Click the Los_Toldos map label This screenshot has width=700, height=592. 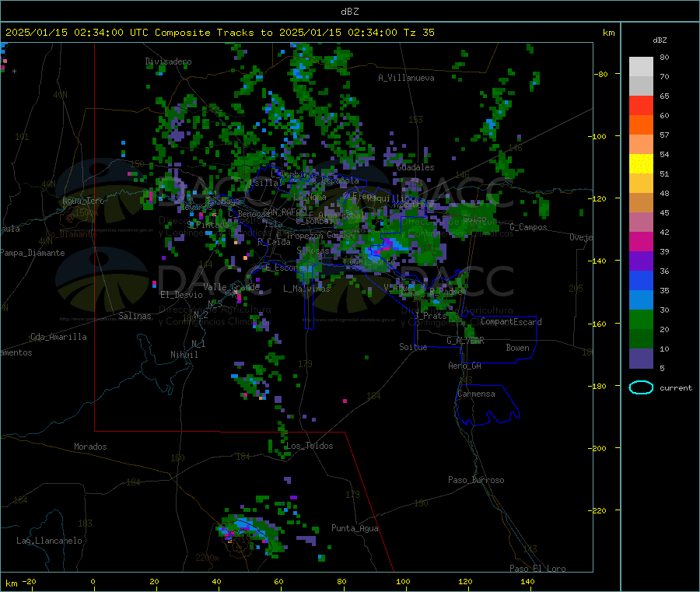tap(310, 446)
